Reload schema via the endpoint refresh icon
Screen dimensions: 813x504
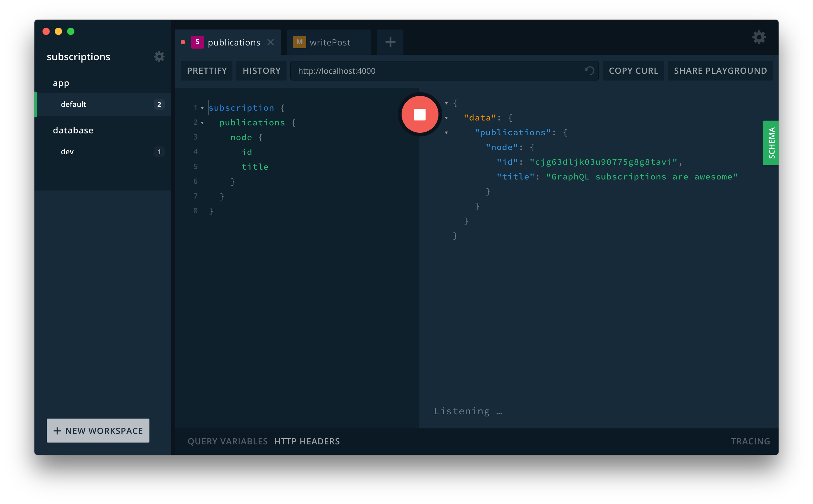(x=589, y=71)
